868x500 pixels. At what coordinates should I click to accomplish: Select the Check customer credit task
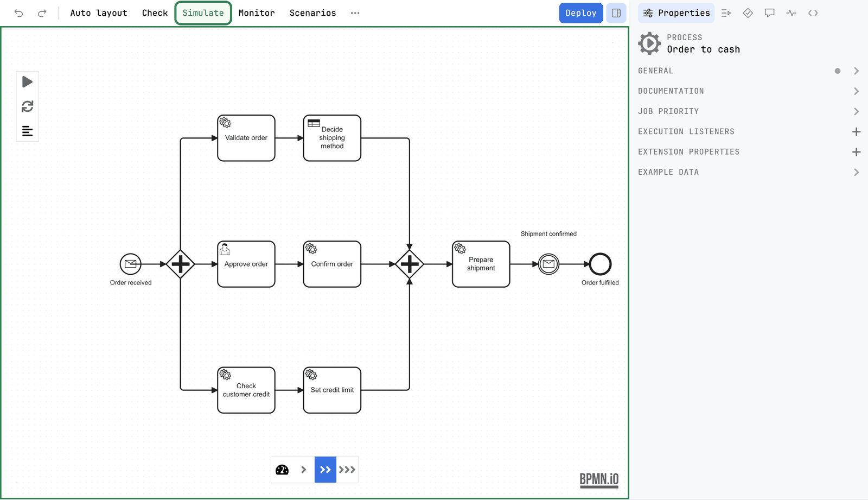coord(246,390)
